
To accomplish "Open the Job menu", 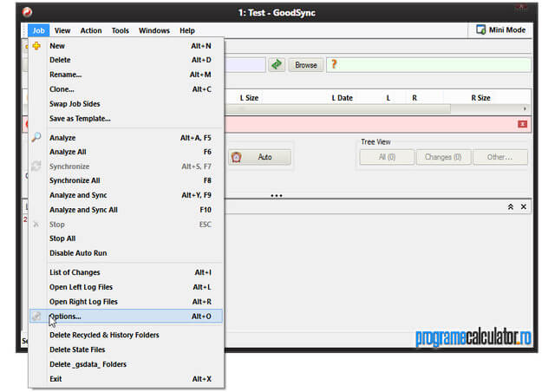I will point(38,30).
